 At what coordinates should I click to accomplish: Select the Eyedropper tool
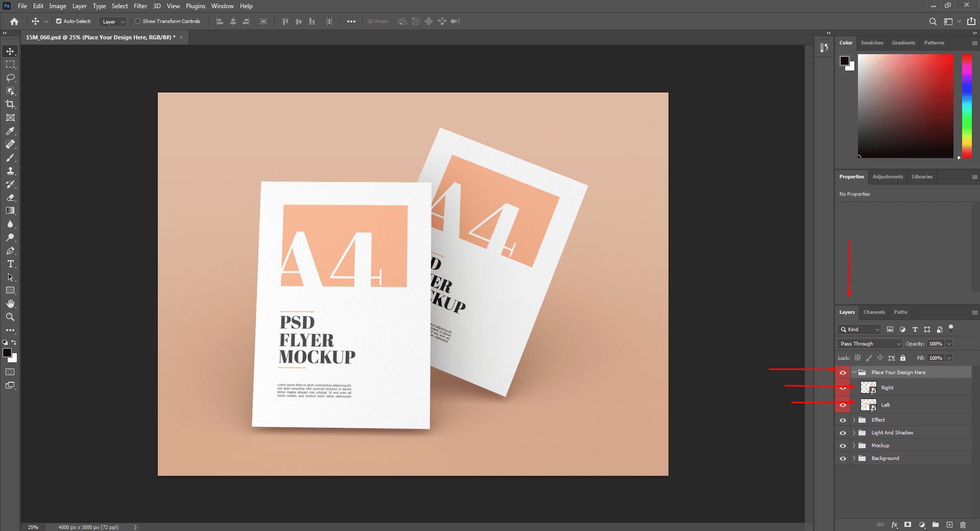coord(10,131)
